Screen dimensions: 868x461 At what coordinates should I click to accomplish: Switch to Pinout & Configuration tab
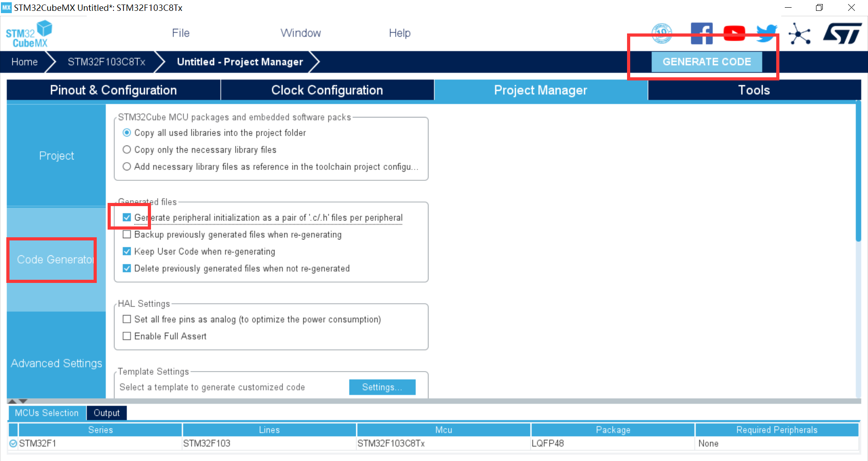click(x=113, y=90)
